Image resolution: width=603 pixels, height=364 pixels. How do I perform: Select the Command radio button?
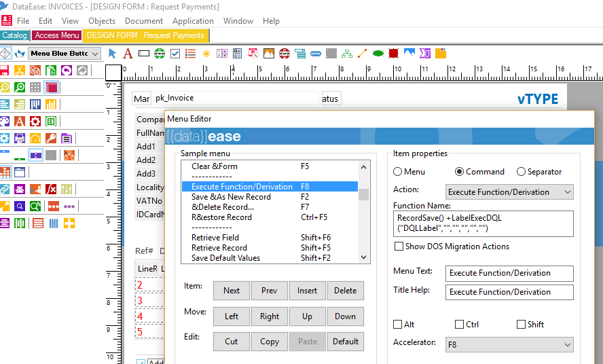click(x=459, y=172)
